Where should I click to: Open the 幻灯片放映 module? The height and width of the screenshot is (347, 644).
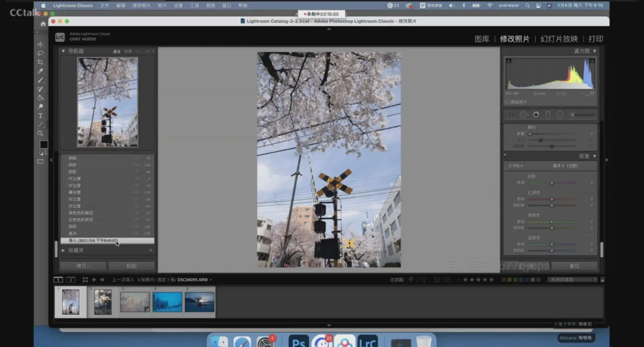point(559,39)
